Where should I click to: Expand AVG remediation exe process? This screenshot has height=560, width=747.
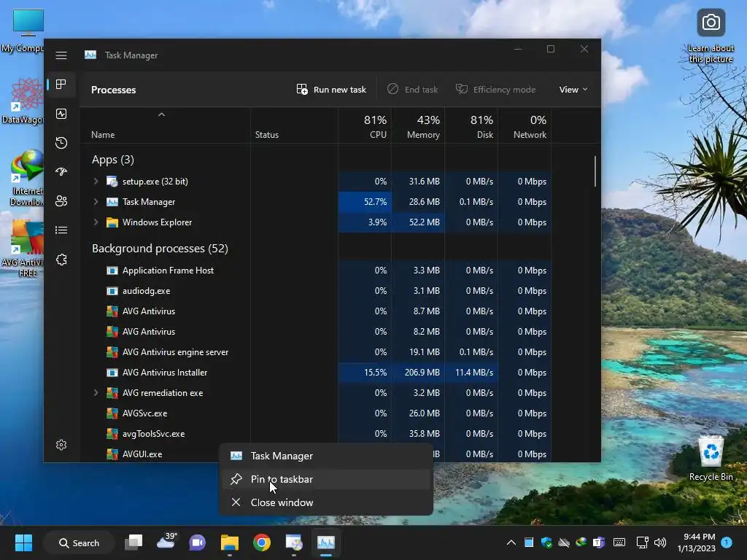click(x=96, y=393)
